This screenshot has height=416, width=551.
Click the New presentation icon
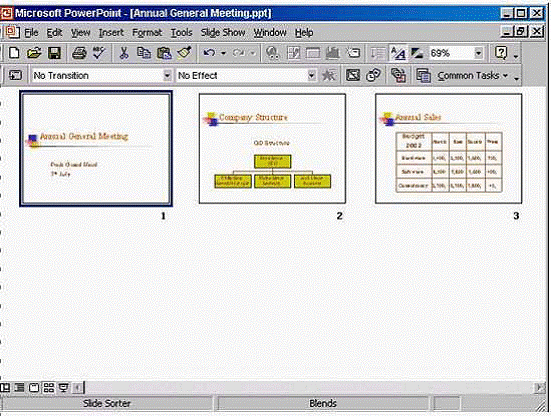(14, 53)
